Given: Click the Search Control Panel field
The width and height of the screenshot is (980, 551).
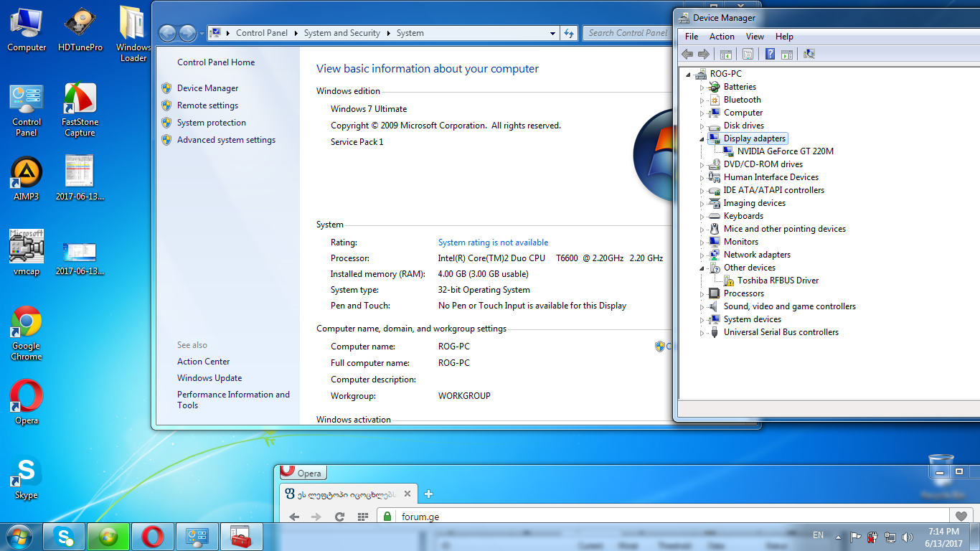Looking at the screenshot, I should pos(627,33).
